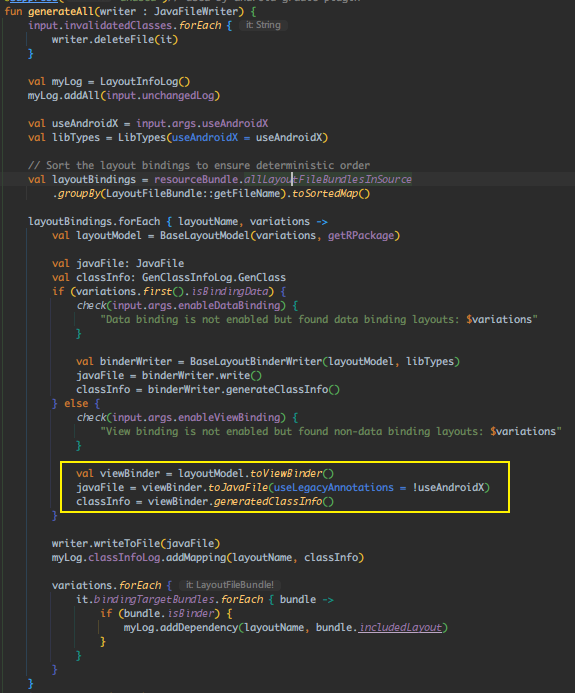Screen dimensions: 575x693
Task: Click the isBindingData property
Action: pos(229,292)
